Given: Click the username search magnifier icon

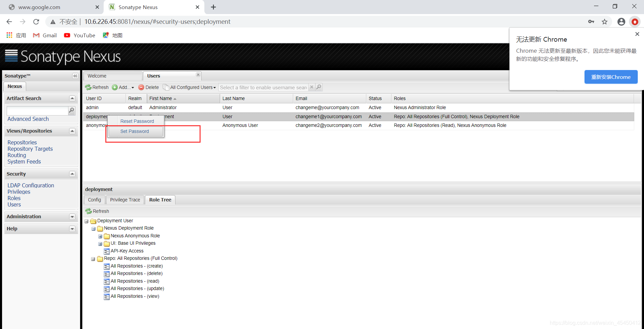Looking at the screenshot, I should click(319, 87).
